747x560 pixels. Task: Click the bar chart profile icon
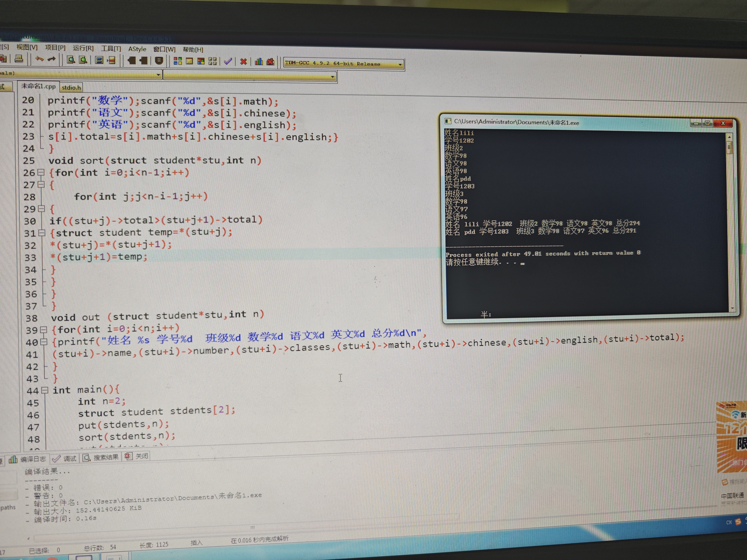[x=259, y=62]
